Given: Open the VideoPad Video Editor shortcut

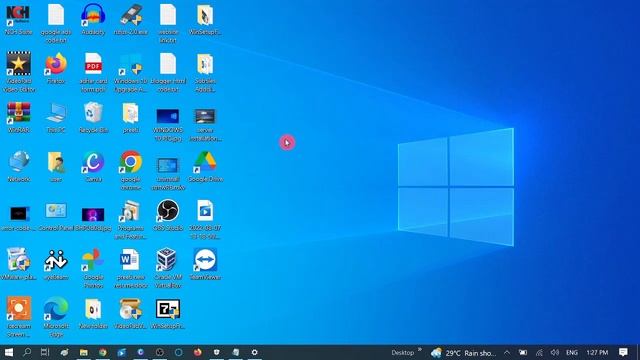Looking at the screenshot, I should [x=18, y=73].
